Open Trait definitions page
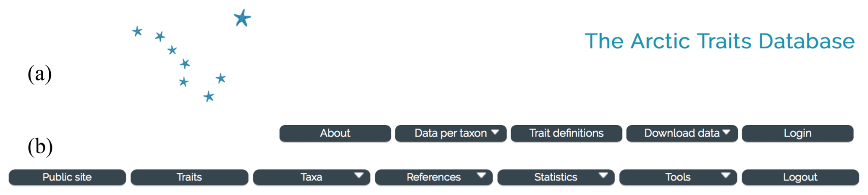 pyautogui.click(x=566, y=133)
